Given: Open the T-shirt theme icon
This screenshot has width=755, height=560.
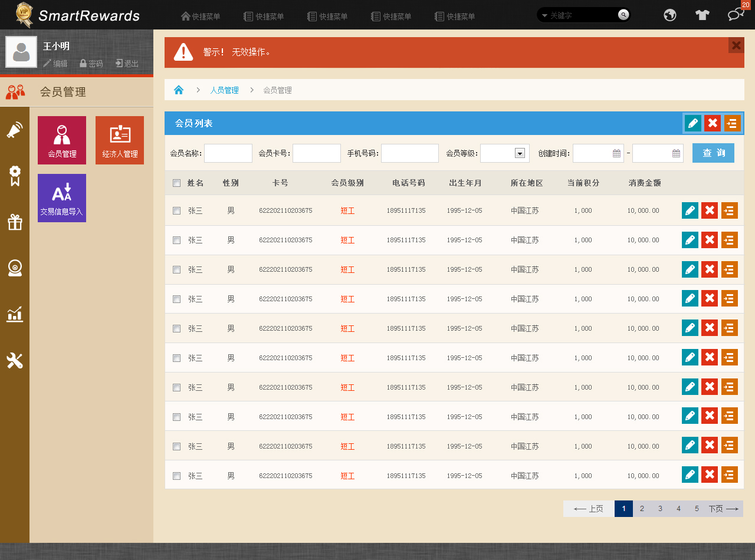Looking at the screenshot, I should [702, 15].
